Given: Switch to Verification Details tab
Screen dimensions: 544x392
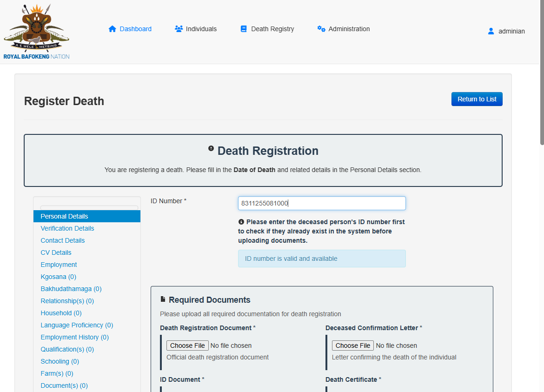Looking at the screenshot, I should tap(67, 228).
